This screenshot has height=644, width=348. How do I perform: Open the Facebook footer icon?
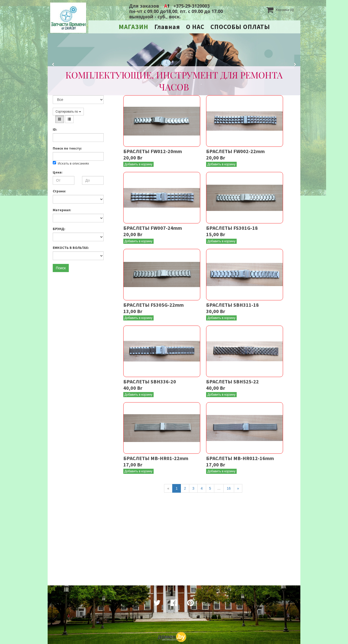click(174, 602)
